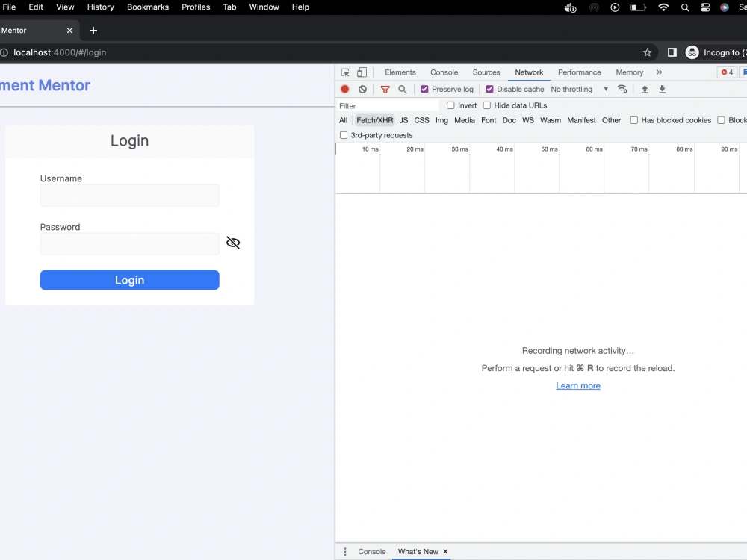747x560 pixels.
Task: Enable the Invert filter checkbox
Action: tap(450, 105)
